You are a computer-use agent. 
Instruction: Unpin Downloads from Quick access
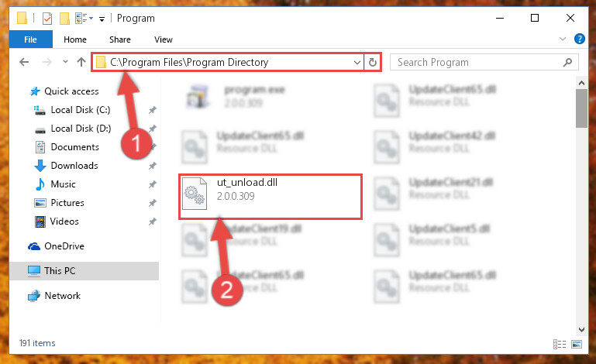(153, 166)
